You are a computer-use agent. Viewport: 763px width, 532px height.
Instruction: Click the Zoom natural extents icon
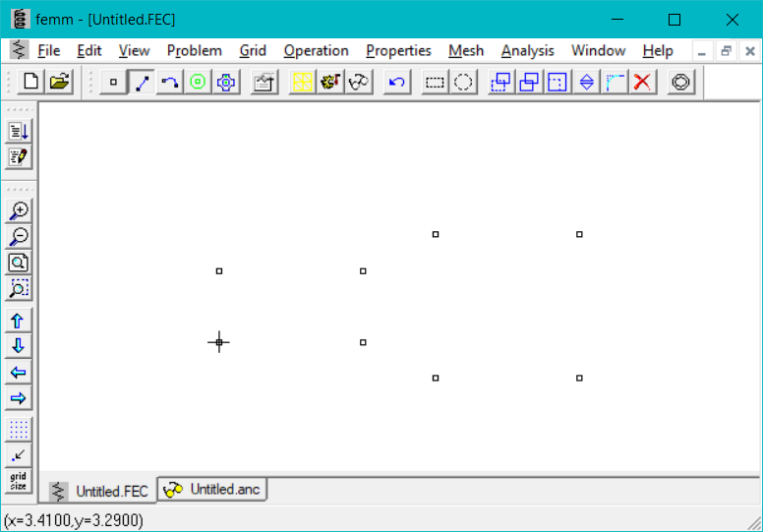(x=19, y=263)
